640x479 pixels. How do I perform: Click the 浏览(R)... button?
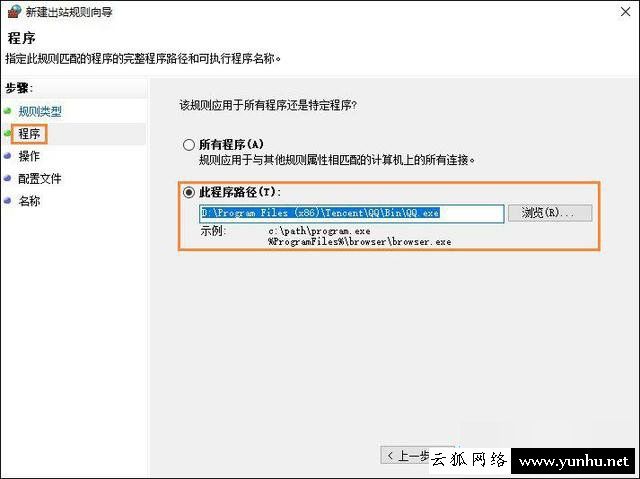click(x=550, y=213)
